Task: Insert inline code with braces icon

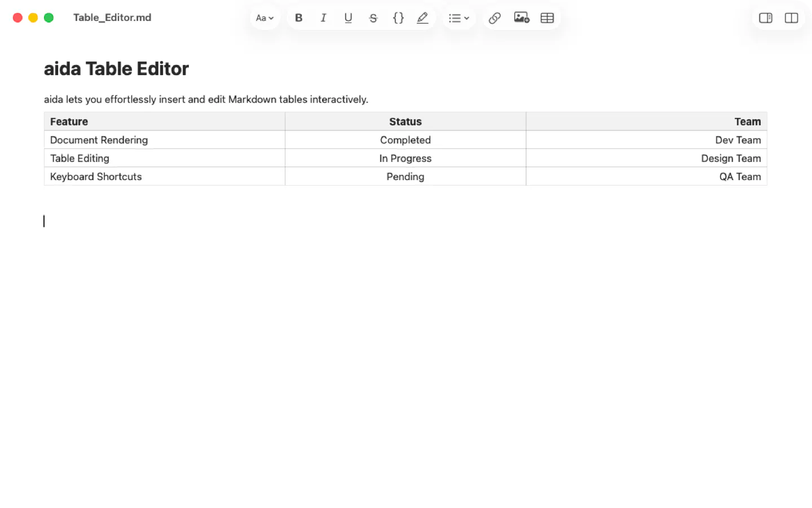Action: click(398, 18)
